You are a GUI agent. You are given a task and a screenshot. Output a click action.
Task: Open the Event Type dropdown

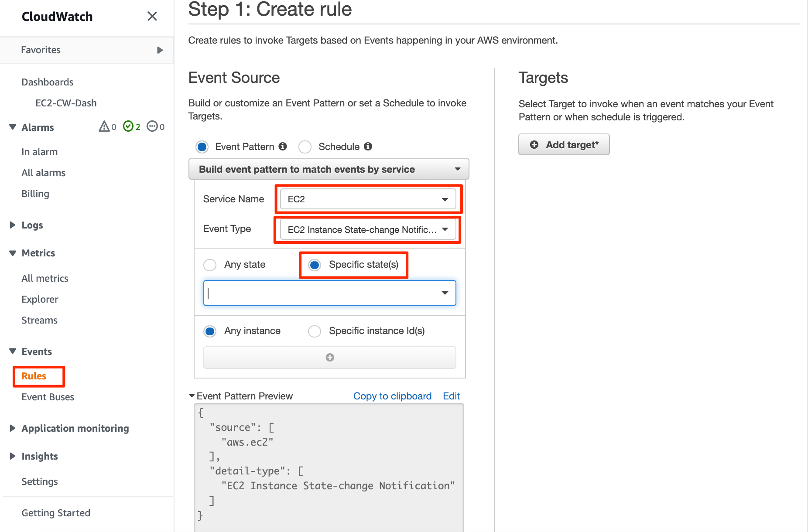point(368,229)
